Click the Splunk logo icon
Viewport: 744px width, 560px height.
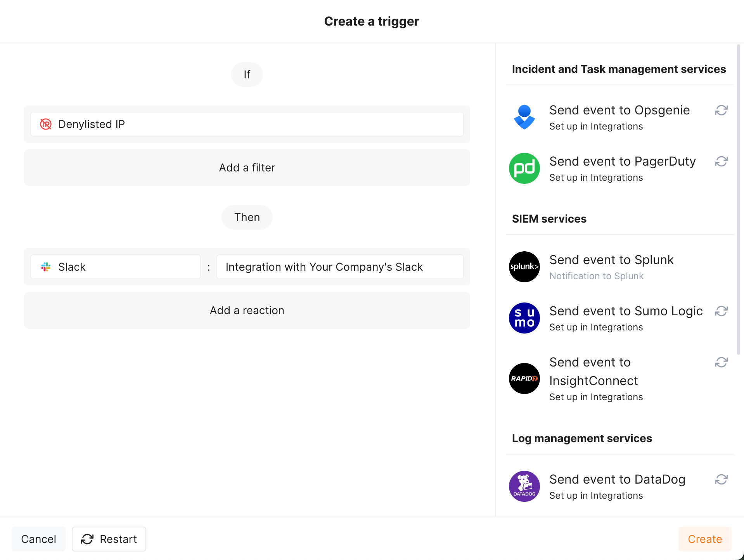point(524,267)
